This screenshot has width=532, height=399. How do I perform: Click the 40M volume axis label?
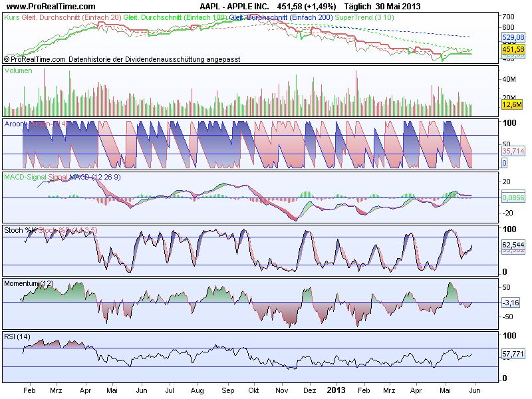pyautogui.click(x=509, y=79)
